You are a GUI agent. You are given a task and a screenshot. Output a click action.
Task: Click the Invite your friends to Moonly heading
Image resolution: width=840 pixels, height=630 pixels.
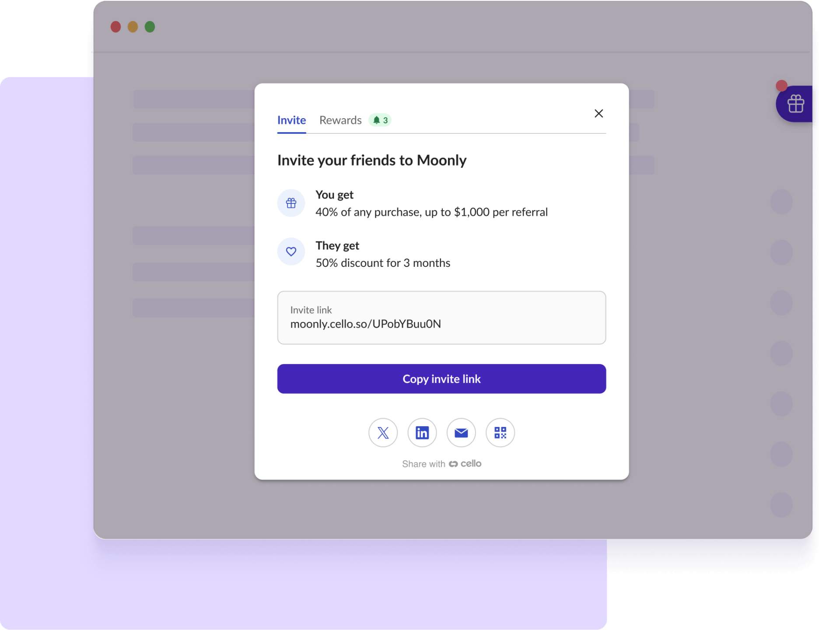pos(371,161)
